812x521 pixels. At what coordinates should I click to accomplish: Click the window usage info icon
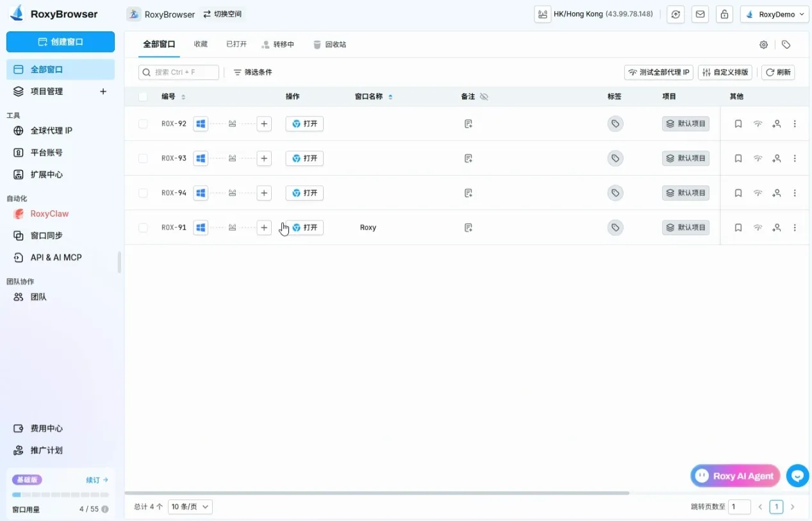tap(104, 509)
